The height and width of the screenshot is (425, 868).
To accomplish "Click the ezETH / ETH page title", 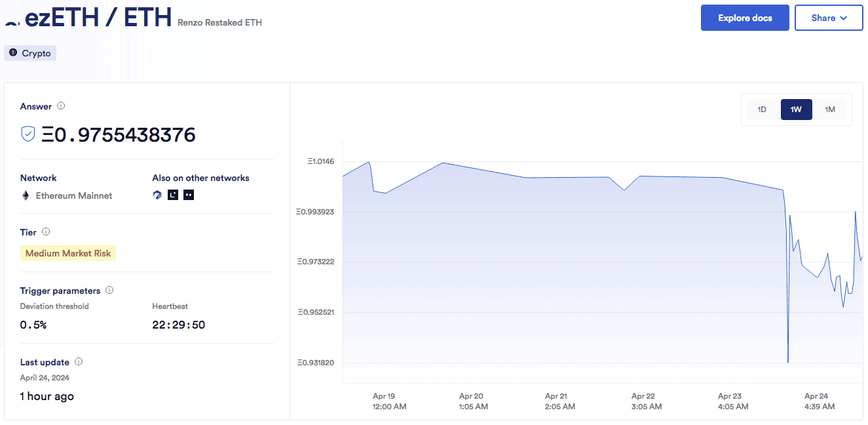I will coord(98,17).
